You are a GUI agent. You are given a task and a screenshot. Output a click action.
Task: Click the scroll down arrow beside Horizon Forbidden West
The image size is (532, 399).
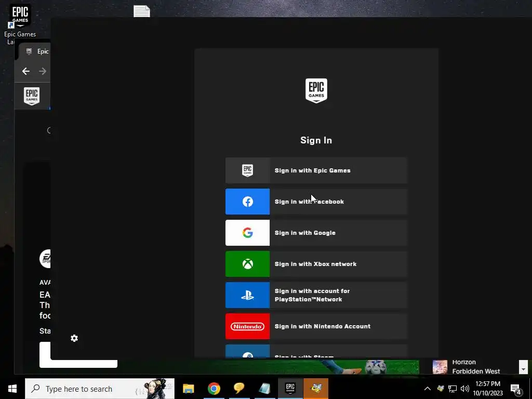point(523,367)
